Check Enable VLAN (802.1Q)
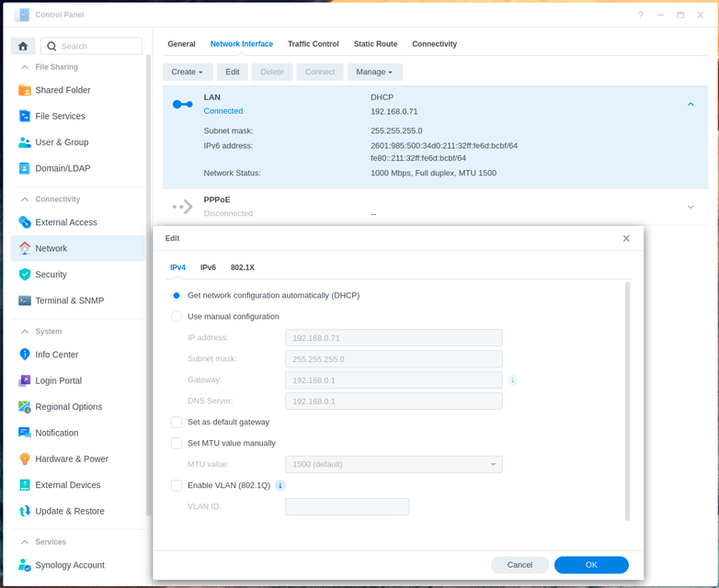This screenshot has width=719, height=588. (x=177, y=485)
